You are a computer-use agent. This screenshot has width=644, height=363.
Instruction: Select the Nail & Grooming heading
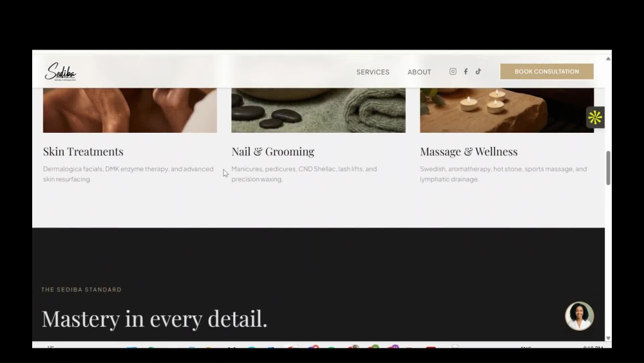click(x=272, y=152)
